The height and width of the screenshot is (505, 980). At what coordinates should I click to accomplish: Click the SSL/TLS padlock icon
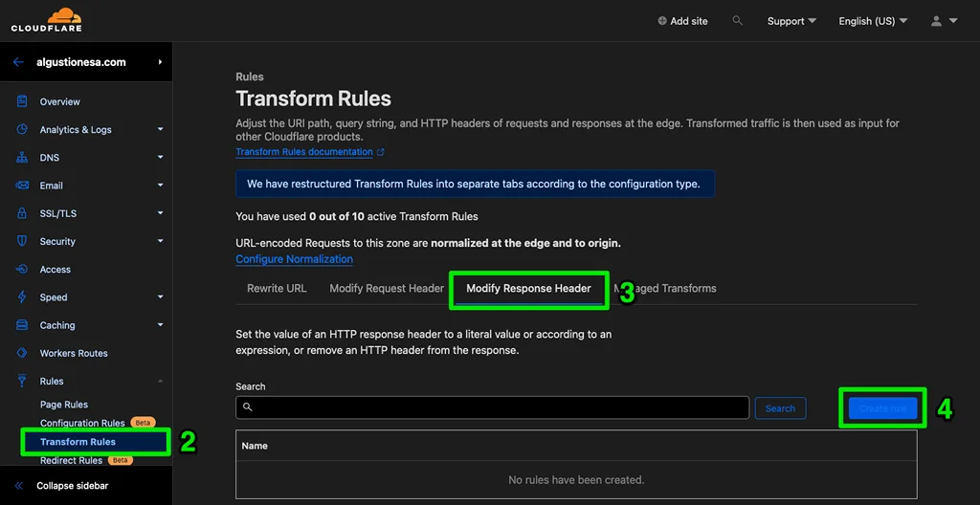pos(22,213)
